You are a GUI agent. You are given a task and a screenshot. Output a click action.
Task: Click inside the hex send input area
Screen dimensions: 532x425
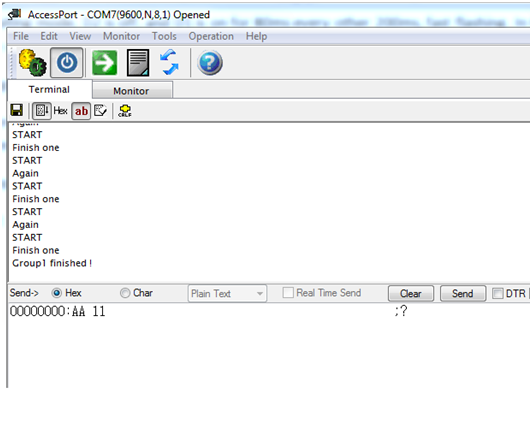click(x=268, y=345)
